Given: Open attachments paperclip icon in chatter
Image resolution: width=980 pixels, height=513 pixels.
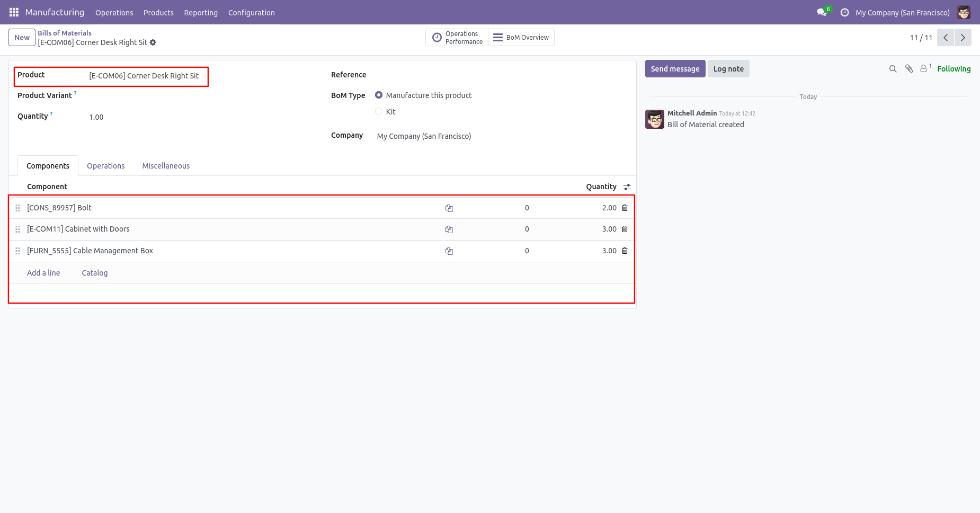Looking at the screenshot, I should tap(909, 69).
